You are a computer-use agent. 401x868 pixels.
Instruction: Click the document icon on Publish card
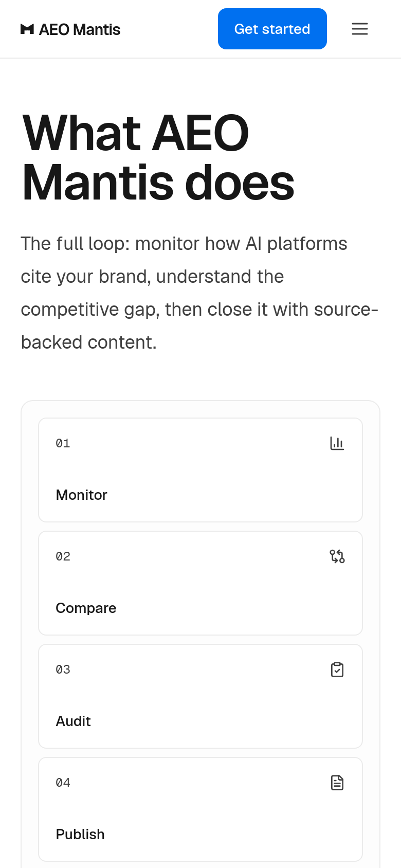point(337,783)
